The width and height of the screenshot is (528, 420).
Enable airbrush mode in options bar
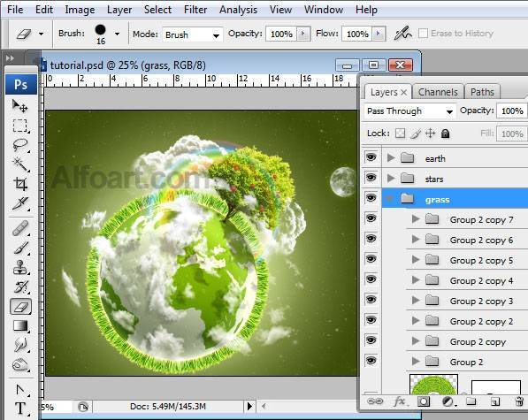point(402,34)
